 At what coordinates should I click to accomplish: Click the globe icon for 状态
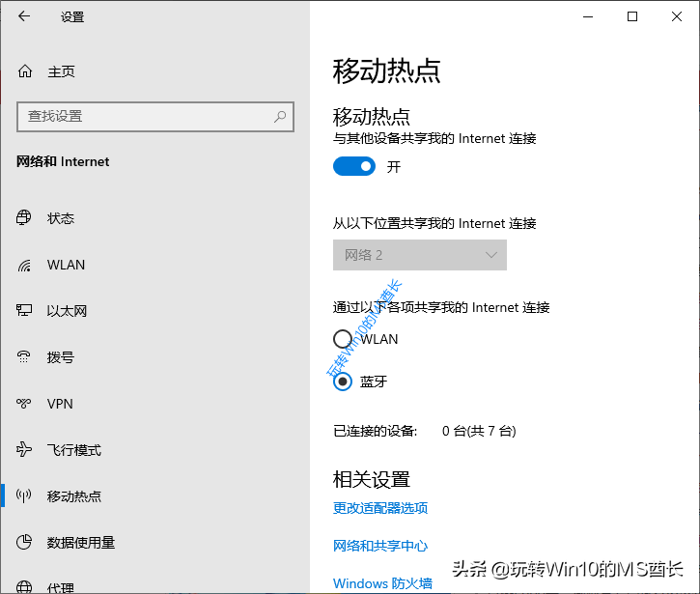[24, 217]
